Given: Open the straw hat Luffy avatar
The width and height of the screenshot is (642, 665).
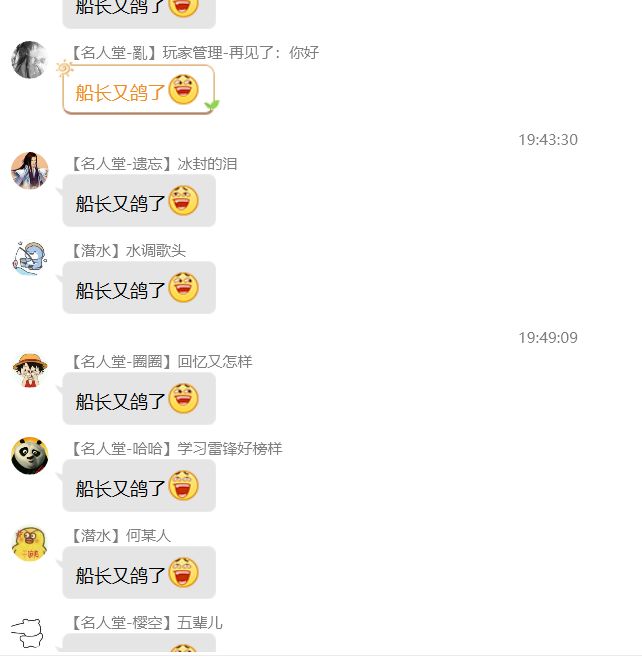Looking at the screenshot, I should (x=29, y=371).
